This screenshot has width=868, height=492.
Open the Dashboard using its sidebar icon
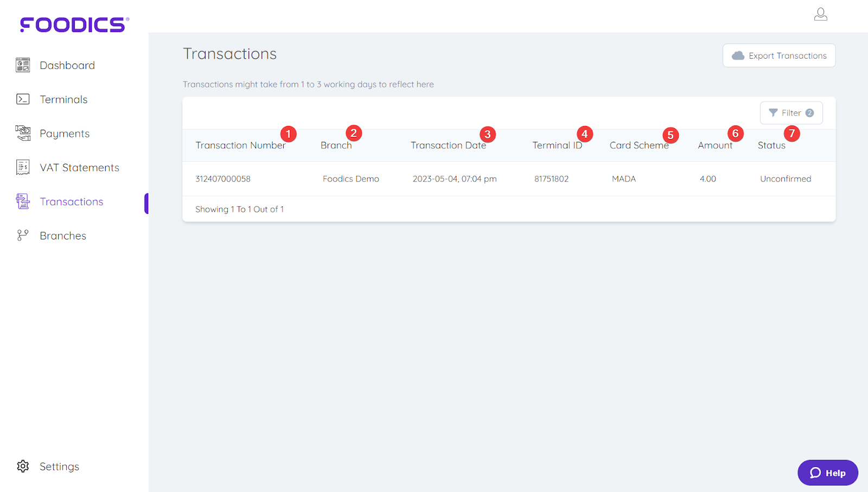point(22,65)
